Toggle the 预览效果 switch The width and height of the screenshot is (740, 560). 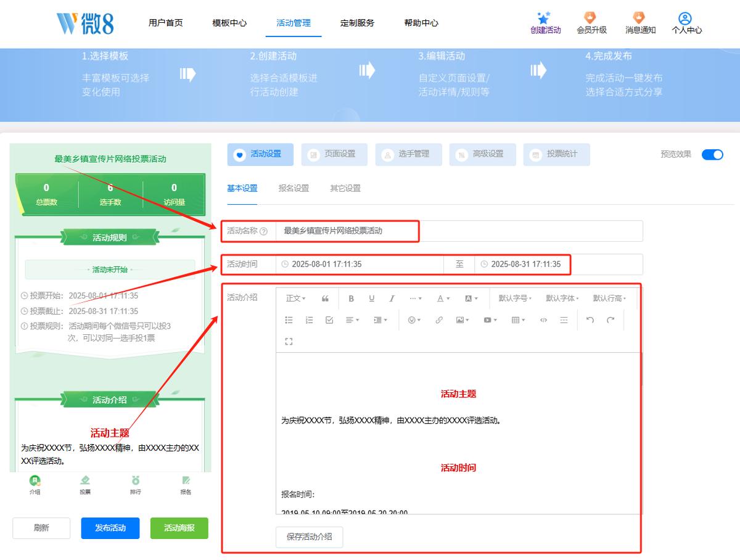tap(712, 154)
